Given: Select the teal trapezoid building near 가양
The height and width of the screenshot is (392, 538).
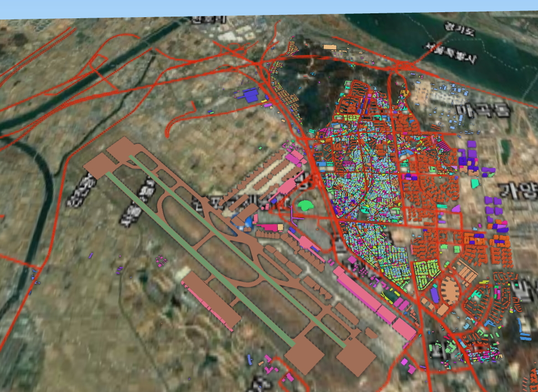Looking at the screenshot, I should 475,183.
